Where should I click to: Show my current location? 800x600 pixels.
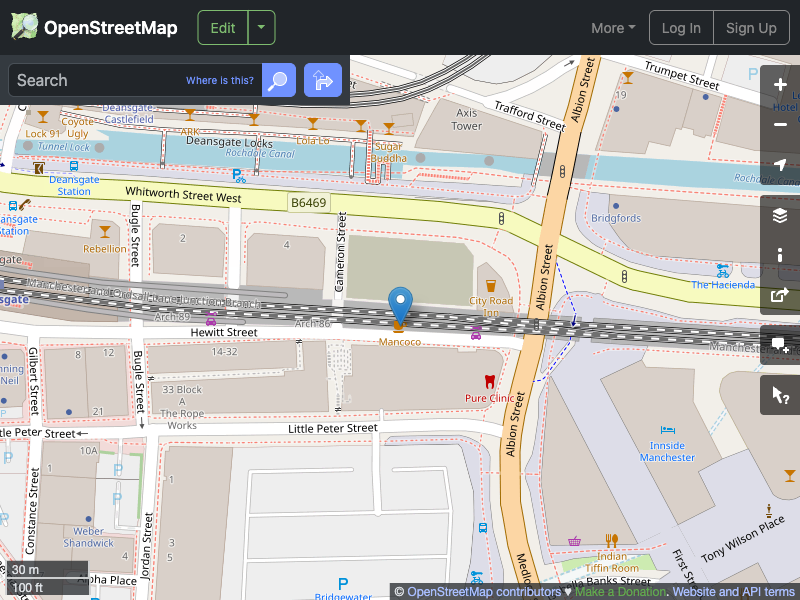tap(780, 167)
